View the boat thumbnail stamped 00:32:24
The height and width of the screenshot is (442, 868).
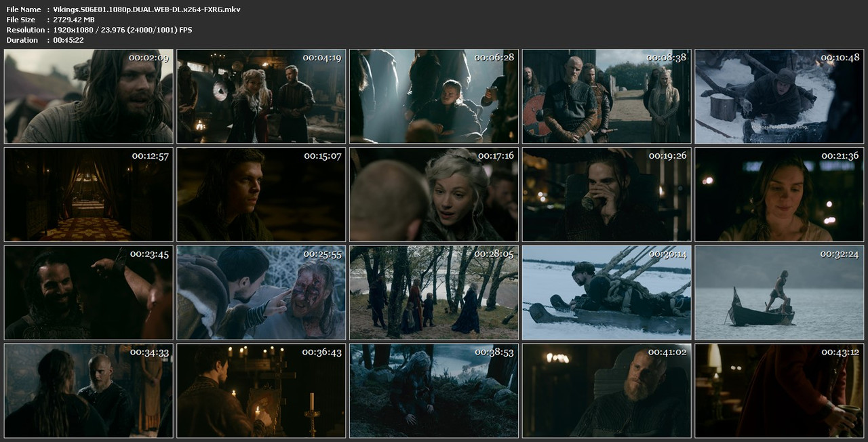779,293
